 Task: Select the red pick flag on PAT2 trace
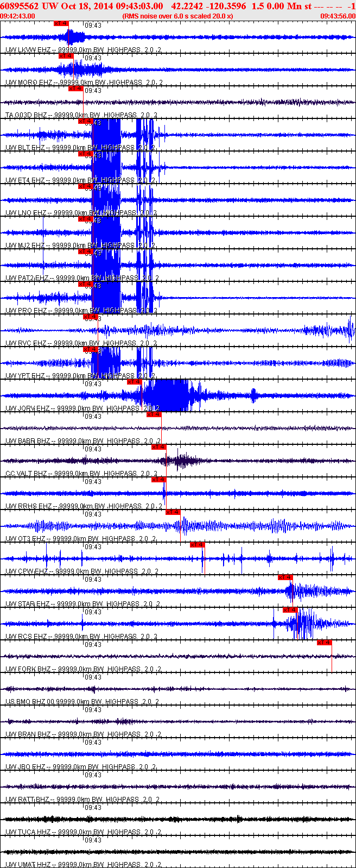click(x=85, y=251)
